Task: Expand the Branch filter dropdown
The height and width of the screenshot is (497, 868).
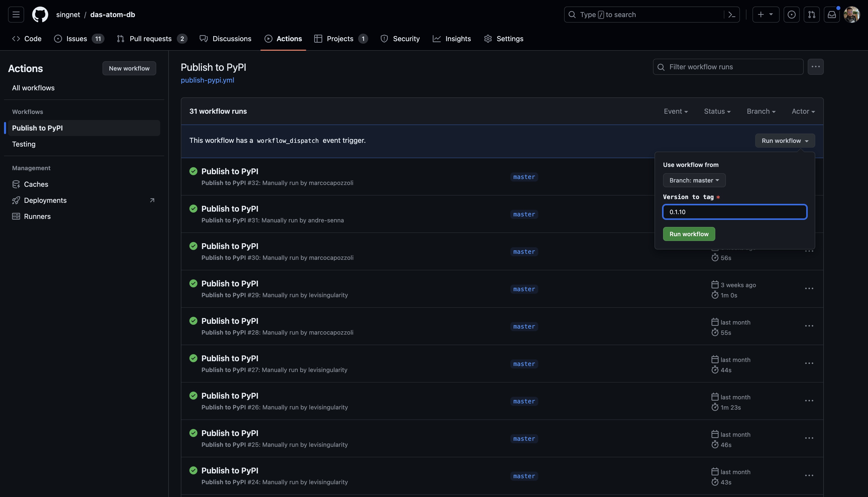Action: (761, 111)
